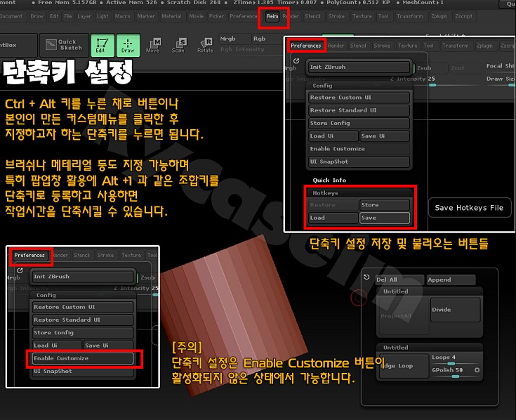The width and height of the screenshot is (516, 420).
Task: Click the circular arrow icon beside Del All
Action: (x=366, y=277)
